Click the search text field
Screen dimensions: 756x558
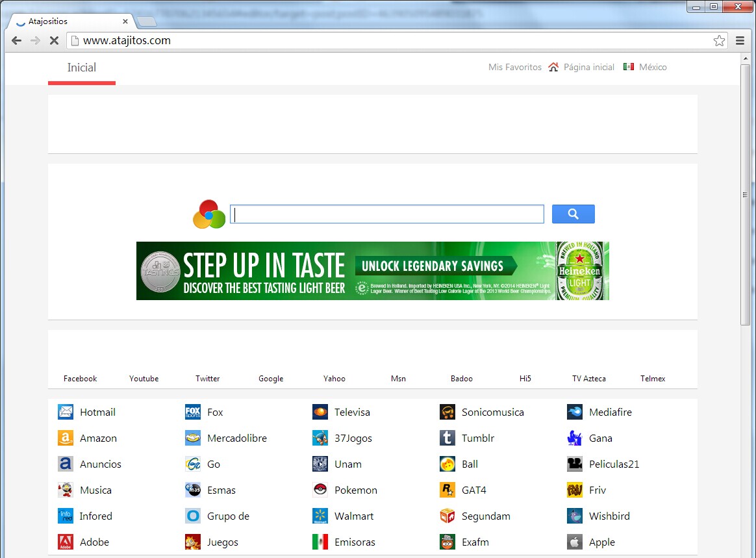387,214
